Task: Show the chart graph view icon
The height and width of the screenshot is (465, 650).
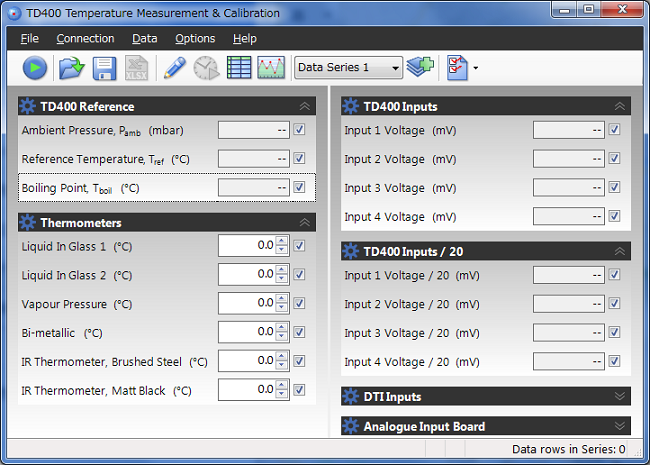Action: (x=271, y=68)
